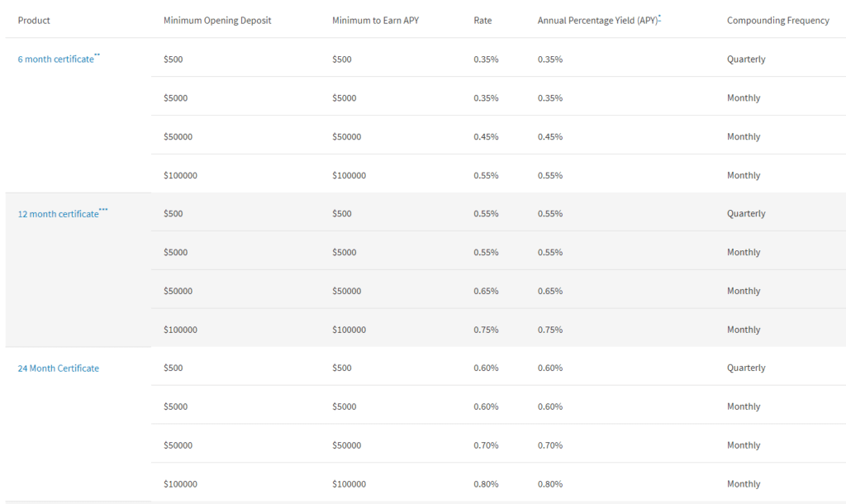Click the Product column header
The width and height of the screenshot is (846, 504).
(34, 21)
